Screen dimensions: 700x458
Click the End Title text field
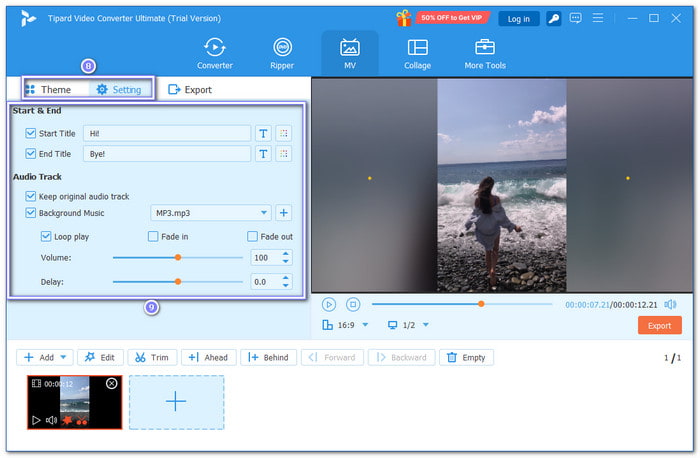(x=167, y=154)
